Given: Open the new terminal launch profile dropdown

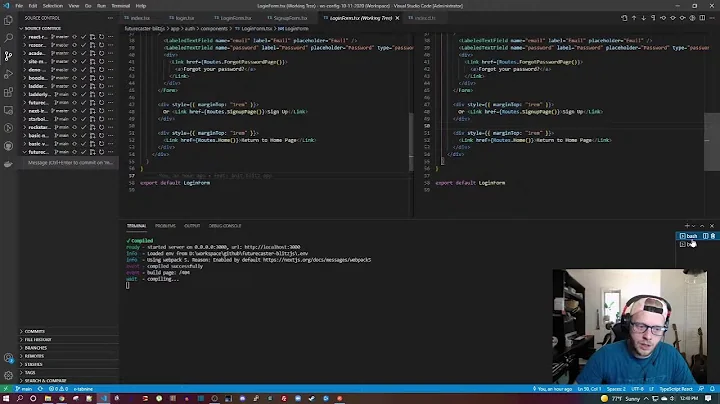Looking at the screenshot, I should click(693, 226).
